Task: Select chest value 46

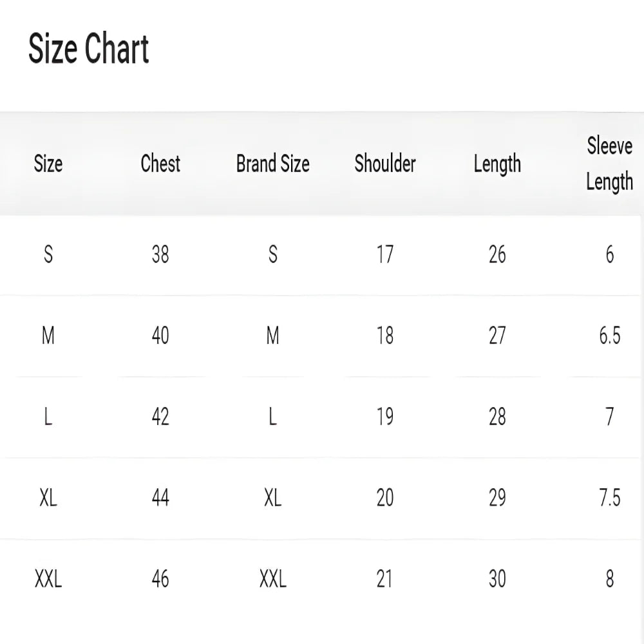Action: tap(160, 580)
